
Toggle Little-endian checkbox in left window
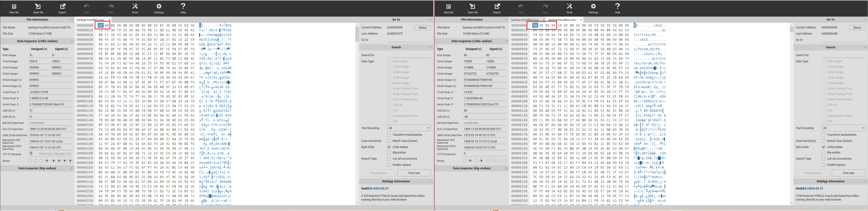tap(389, 147)
